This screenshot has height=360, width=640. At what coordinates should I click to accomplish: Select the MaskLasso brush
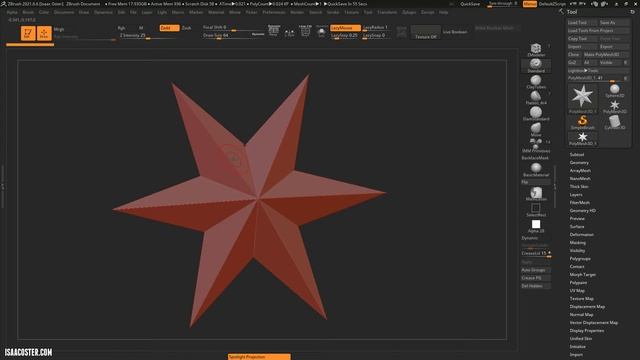click(x=536, y=193)
